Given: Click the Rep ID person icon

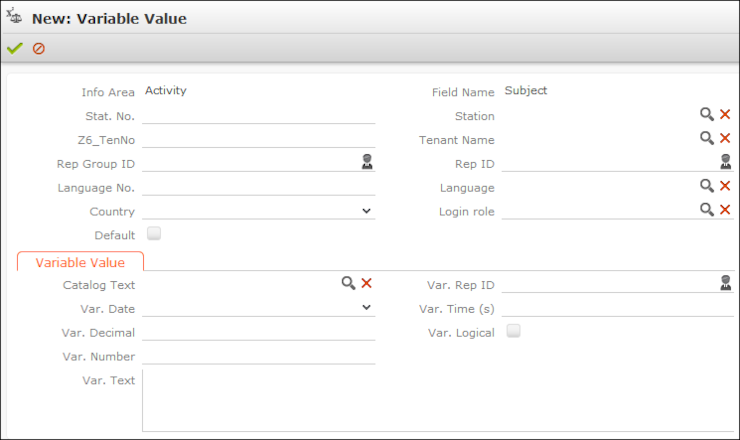Looking at the screenshot, I should click(725, 162).
